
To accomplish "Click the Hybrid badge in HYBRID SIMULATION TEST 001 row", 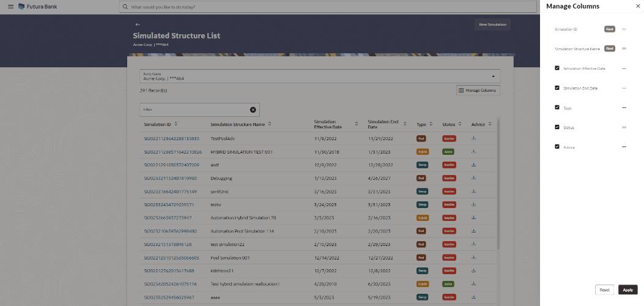I will 422,152.
